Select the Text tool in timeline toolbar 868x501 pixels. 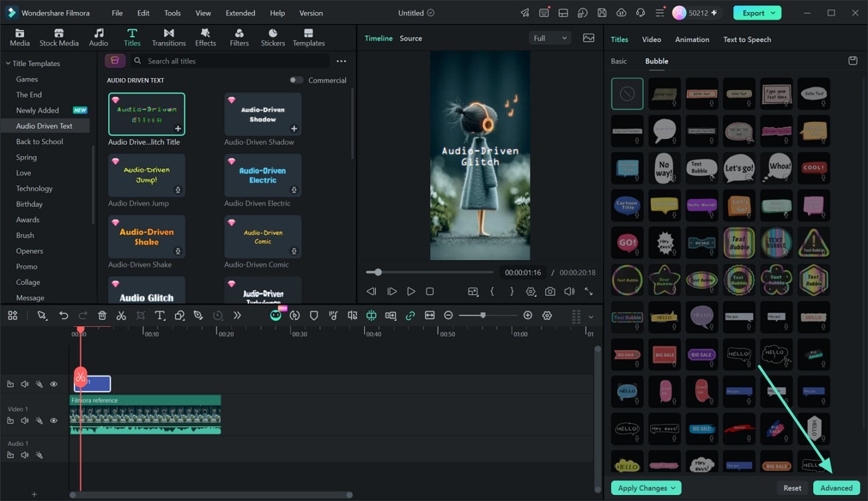coord(160,316)
